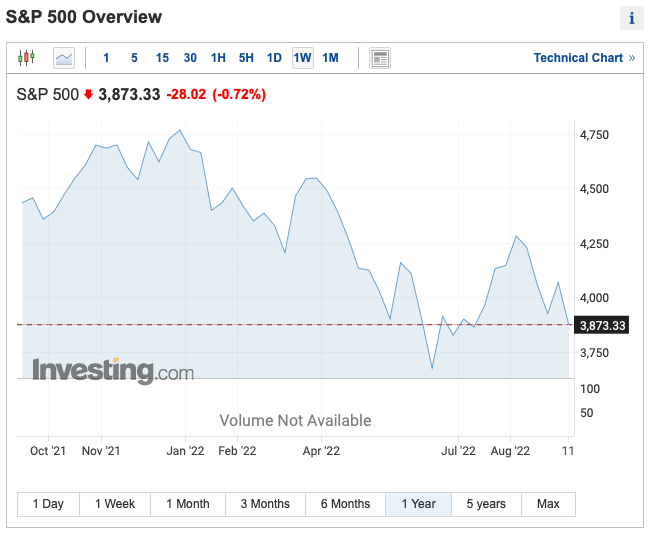Click the Jul '22 date label
The width and height of the screenshot is (650, 533).
click(458, 451)
